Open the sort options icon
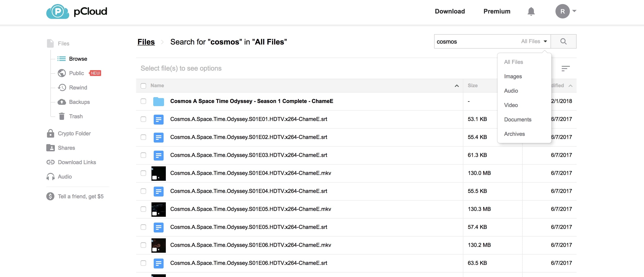The width and height of the screenshot is (644, 277). (565, 68)
